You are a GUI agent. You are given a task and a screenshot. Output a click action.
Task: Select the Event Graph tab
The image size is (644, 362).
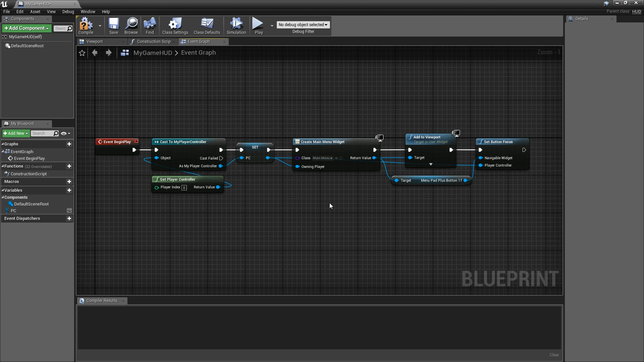click(199, 42)
